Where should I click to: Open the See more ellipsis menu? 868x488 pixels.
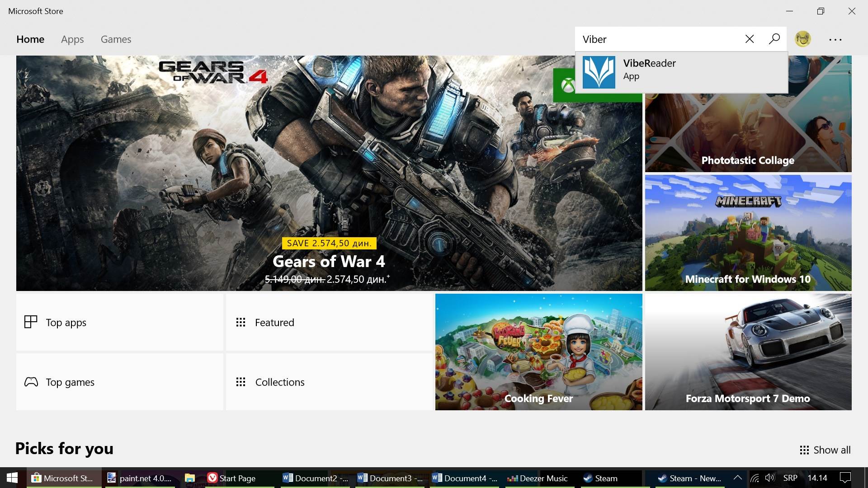(834, 39)
